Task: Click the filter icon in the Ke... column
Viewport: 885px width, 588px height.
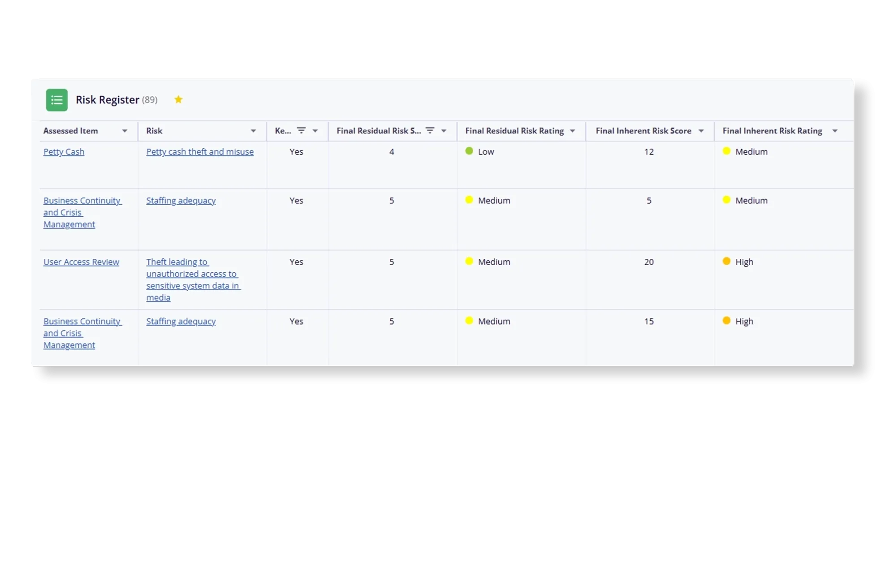Action: pyautogui.click(x=301, y=130)
